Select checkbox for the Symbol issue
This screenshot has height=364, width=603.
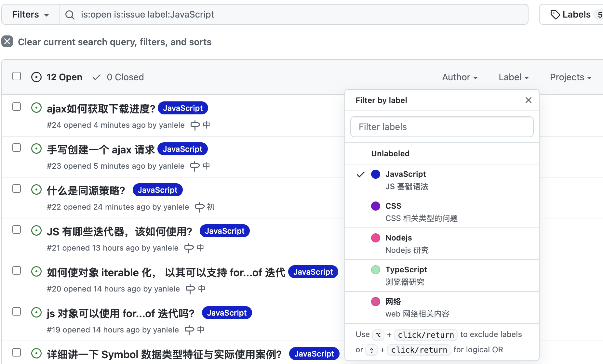click(17, 352)
